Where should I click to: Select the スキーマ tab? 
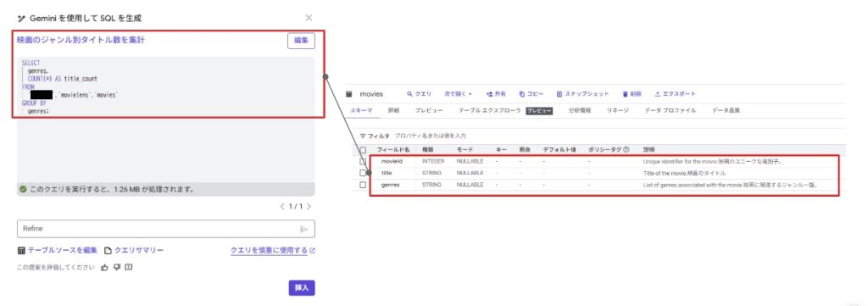click(x=361, y=111)
